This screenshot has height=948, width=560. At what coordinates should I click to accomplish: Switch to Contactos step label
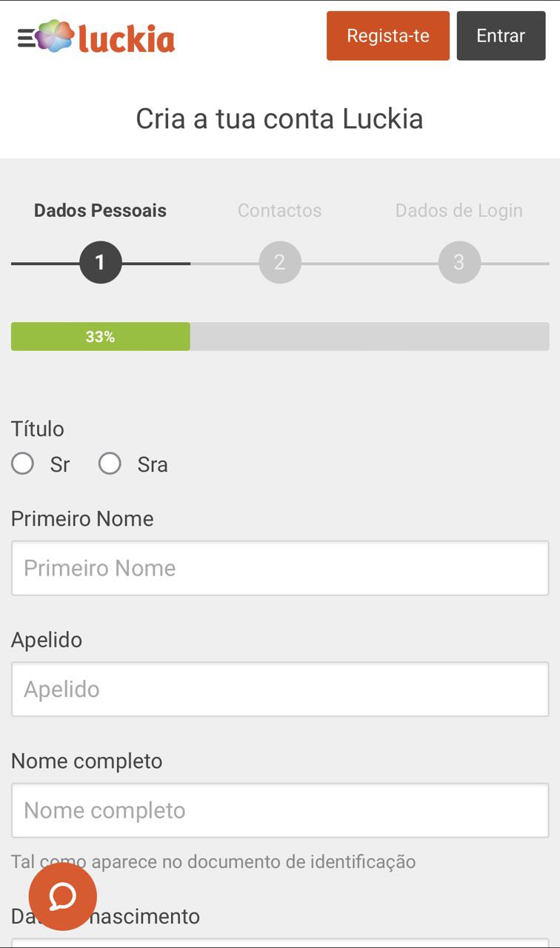click(279, 210)
